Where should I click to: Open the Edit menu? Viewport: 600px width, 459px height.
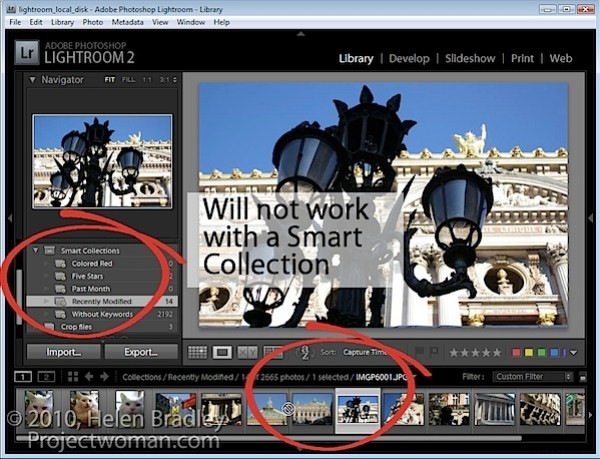click(x=36, y=22)
